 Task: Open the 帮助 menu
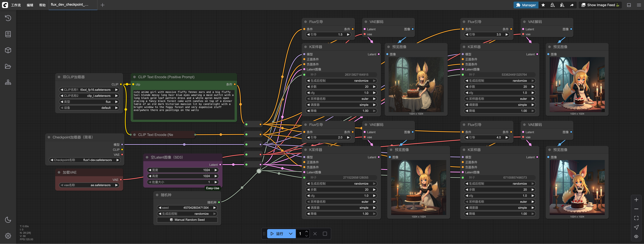point(42,5)
